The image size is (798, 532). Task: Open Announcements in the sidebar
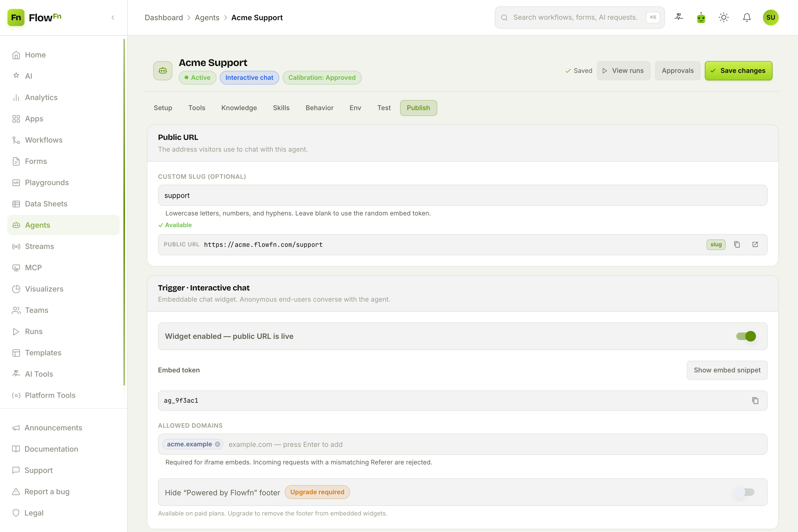pyautogui.click(x=64, y=428)
